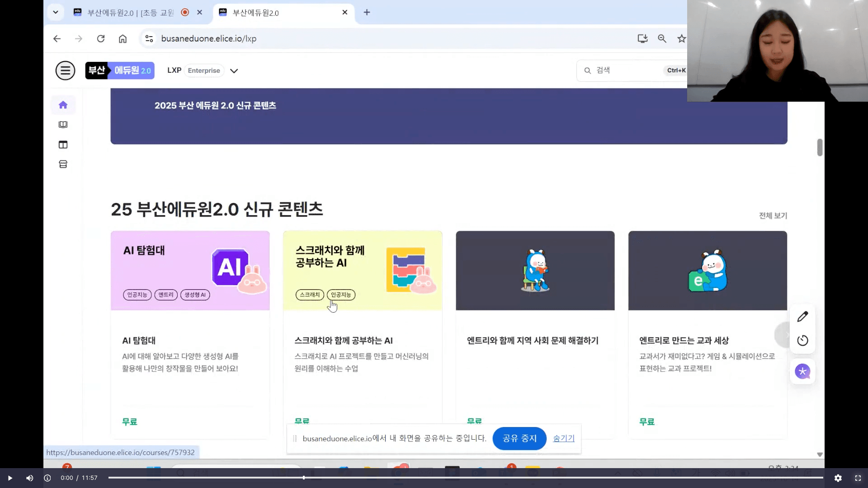The height and width of the screenshot is (488, 868).
Task: Open the 전체 보기 link for new contents
Action: [x=773, y=216]
